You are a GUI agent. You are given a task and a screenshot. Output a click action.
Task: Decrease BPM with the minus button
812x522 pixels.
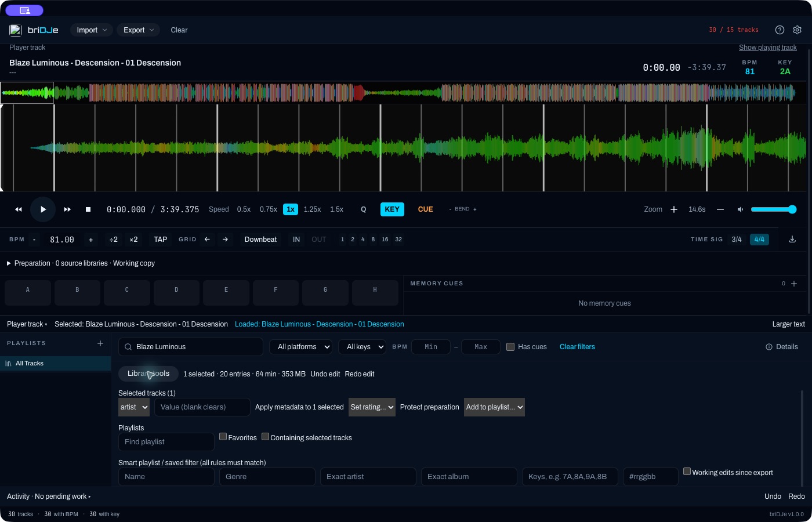pyautogui.click(x=34, y=240)
